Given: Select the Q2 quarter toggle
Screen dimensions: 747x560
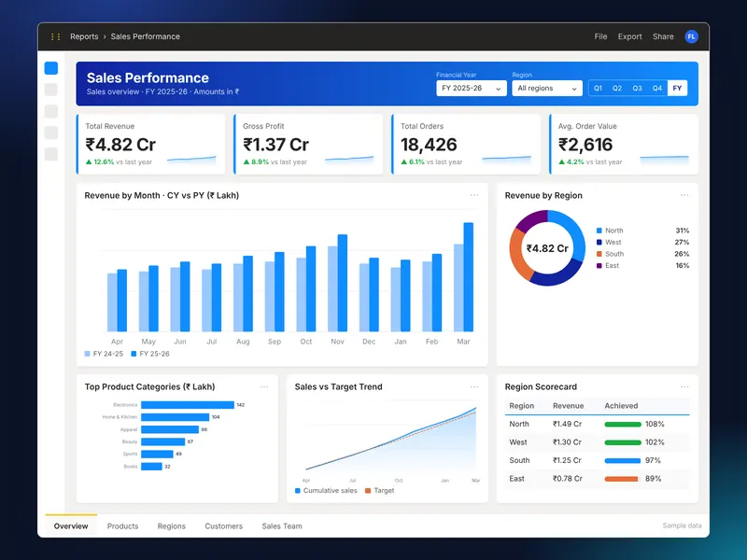Looking at the screenshot, I should pos(617,88).
